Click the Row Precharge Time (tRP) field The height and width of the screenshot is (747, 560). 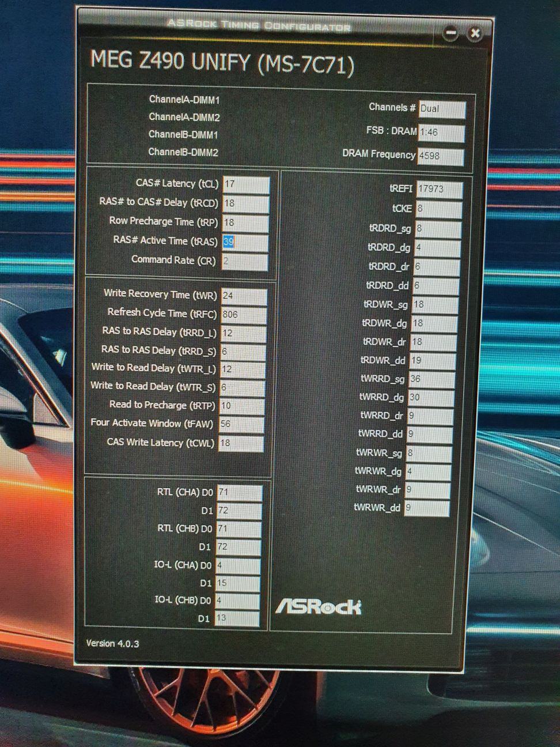tap(245, 222)
